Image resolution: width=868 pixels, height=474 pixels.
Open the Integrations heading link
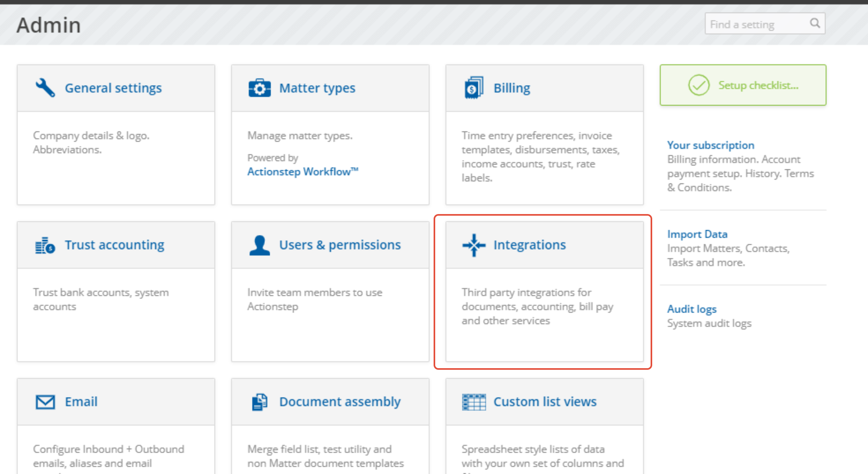529,245
